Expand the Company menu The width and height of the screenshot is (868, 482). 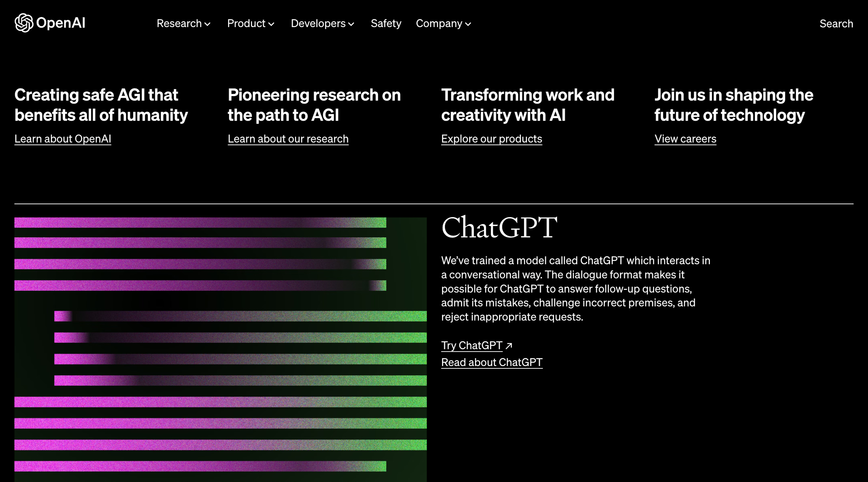tap(443, 24)
